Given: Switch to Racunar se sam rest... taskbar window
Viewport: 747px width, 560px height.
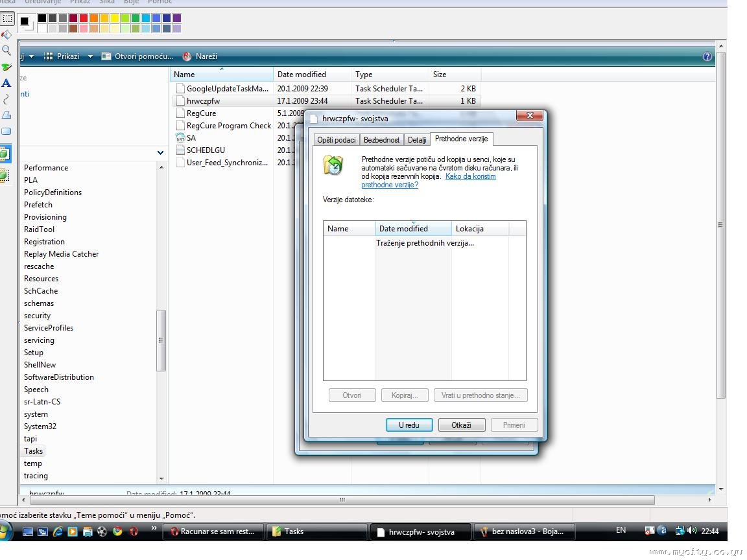Looking at the screenshot, I should point(213,531).
